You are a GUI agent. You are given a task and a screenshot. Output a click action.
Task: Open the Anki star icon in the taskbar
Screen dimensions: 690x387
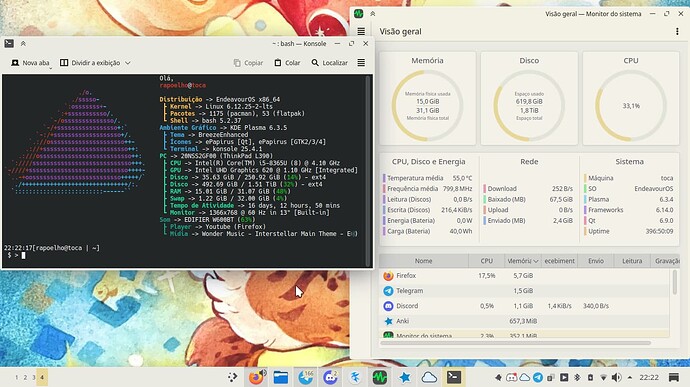(x=404, y=377)
